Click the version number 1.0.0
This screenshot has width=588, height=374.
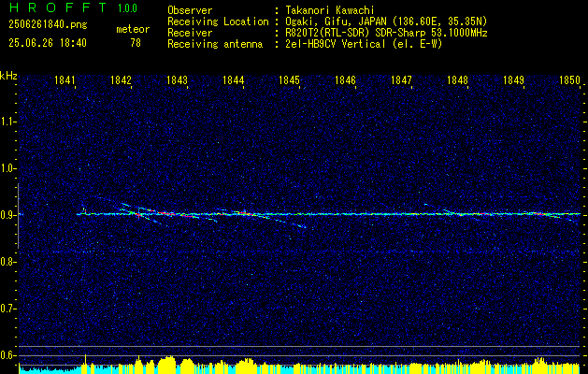pyautogui.click(x=127, y=8)
